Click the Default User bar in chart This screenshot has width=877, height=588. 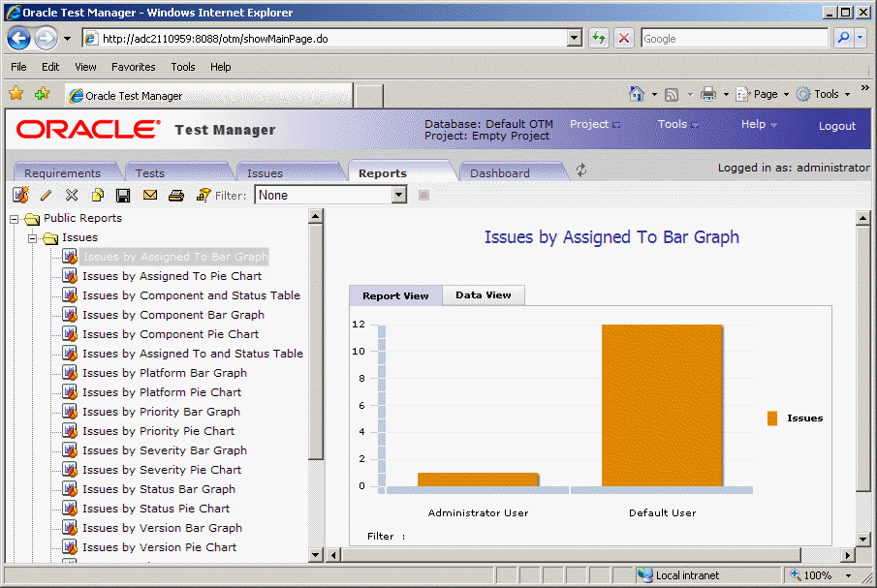[662, 405]
